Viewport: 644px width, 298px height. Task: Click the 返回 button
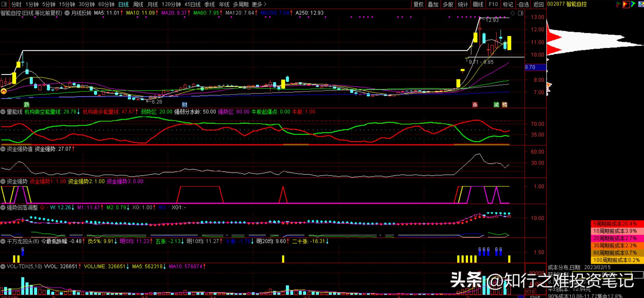pos(538,4)
